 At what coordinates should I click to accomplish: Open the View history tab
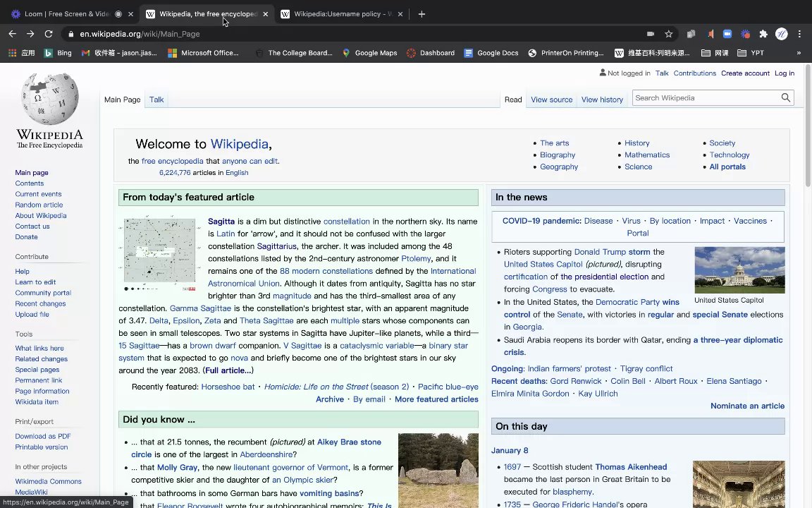[602, 99]
